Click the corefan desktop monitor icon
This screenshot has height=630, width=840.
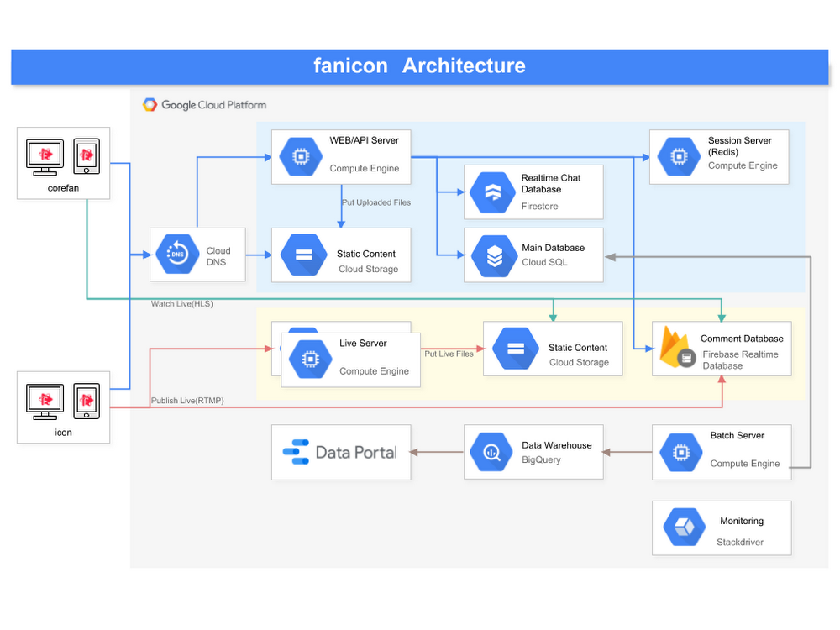coord(45,158)
